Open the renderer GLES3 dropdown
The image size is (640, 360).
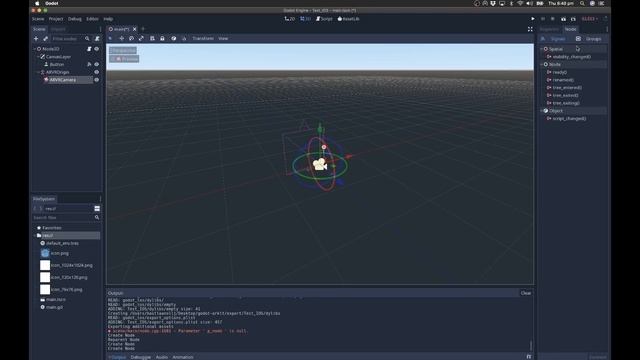click(589, 19)
